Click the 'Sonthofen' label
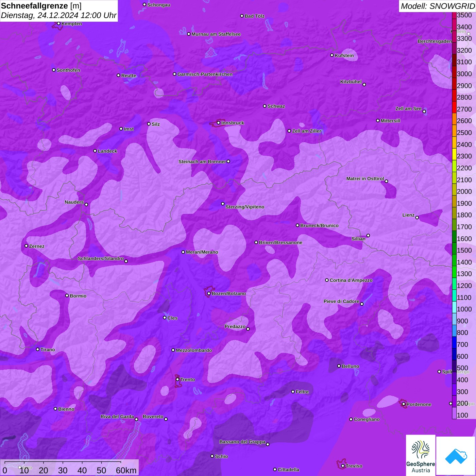Screen dimensions: 476x476 pyautogui.click(x=68, y=70)
